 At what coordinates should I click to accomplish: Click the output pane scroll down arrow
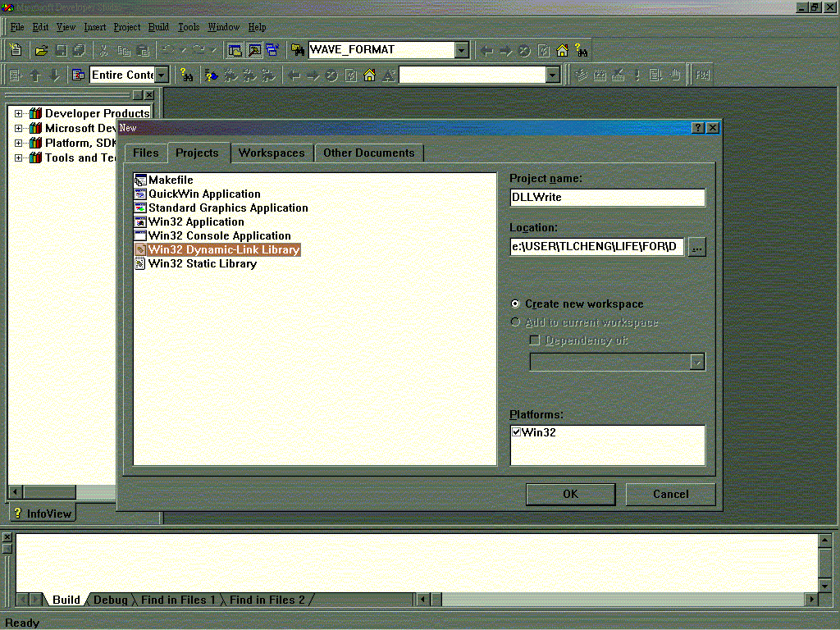click(x=825, y=585)
